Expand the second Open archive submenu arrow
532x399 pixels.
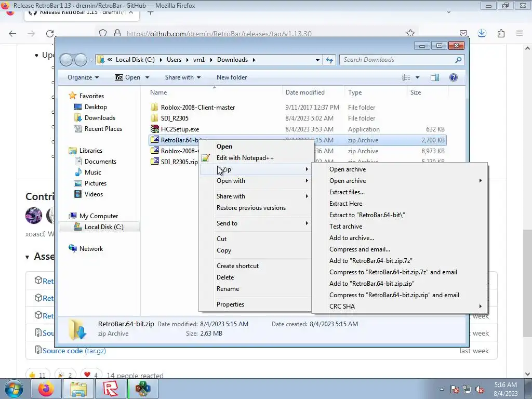pyautogui.click(x=480, y=180)
